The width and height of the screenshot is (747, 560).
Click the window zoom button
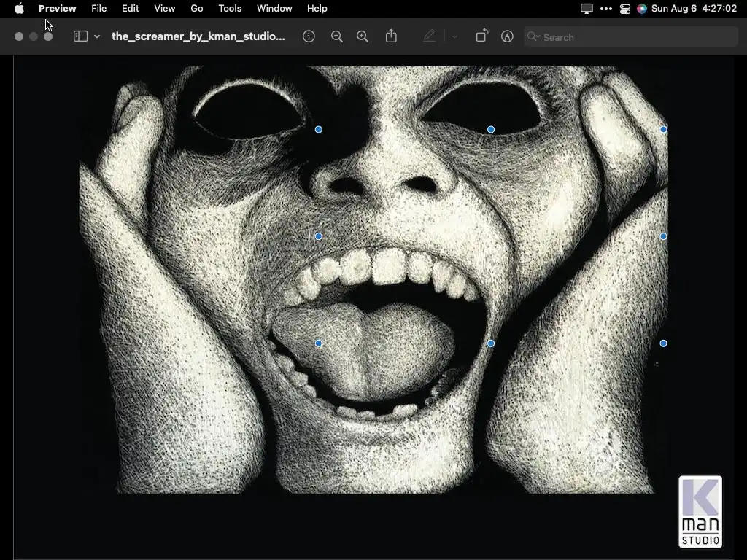tap(48, 36)
